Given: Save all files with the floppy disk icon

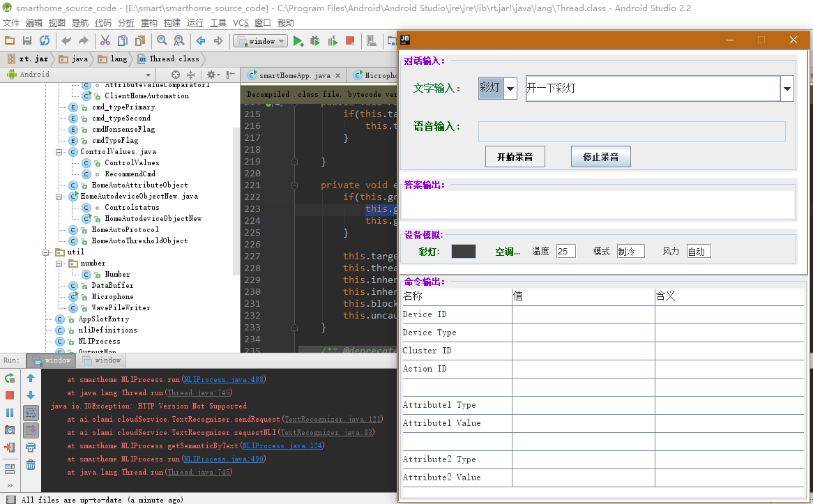Looking at the screenshot, I should 27,40.
